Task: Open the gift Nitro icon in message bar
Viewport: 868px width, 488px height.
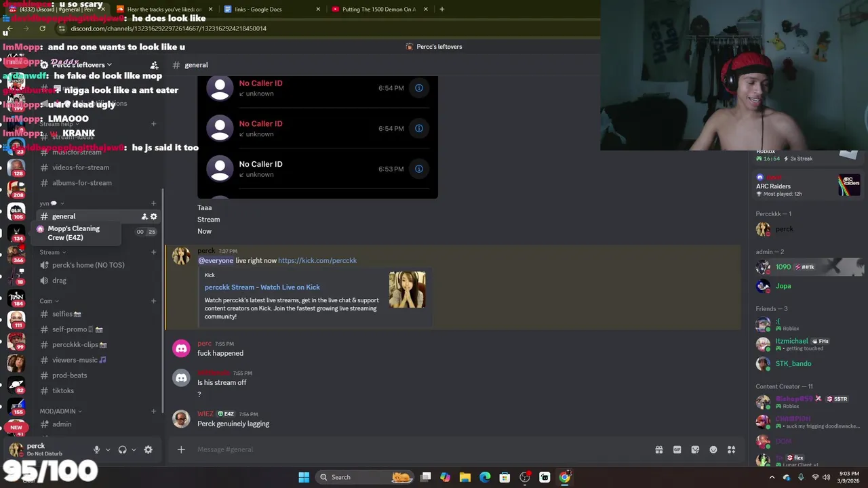Action: click(658, 449)
